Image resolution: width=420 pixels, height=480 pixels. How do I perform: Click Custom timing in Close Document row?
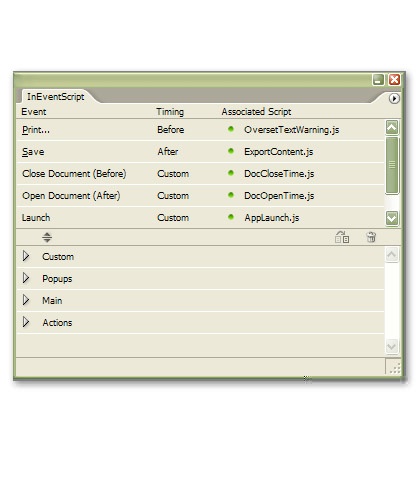click(x=173, y=174)
